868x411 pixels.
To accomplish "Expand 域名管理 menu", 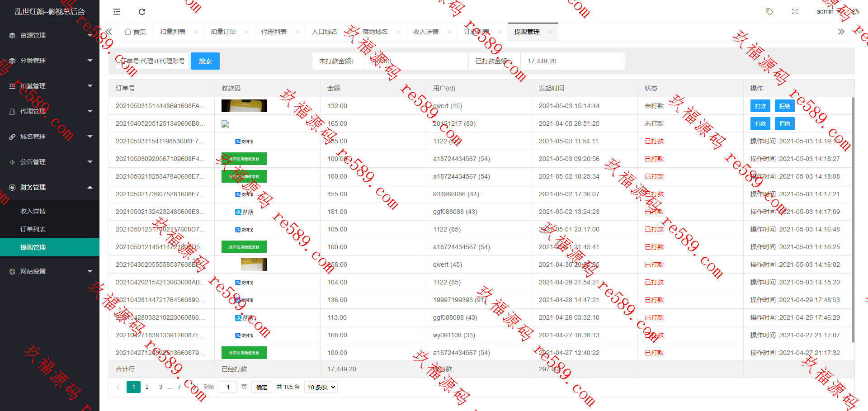I will (x=90, y=137).
